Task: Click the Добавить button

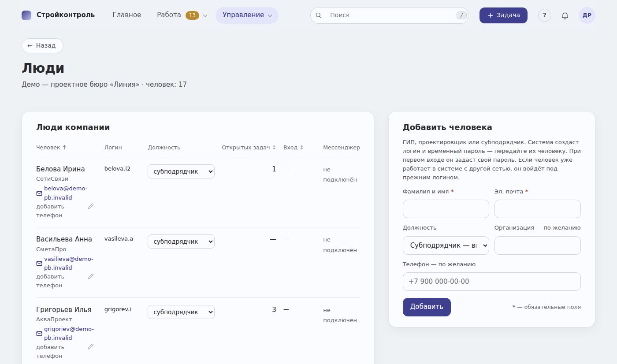Action: (x=427, y=307)
